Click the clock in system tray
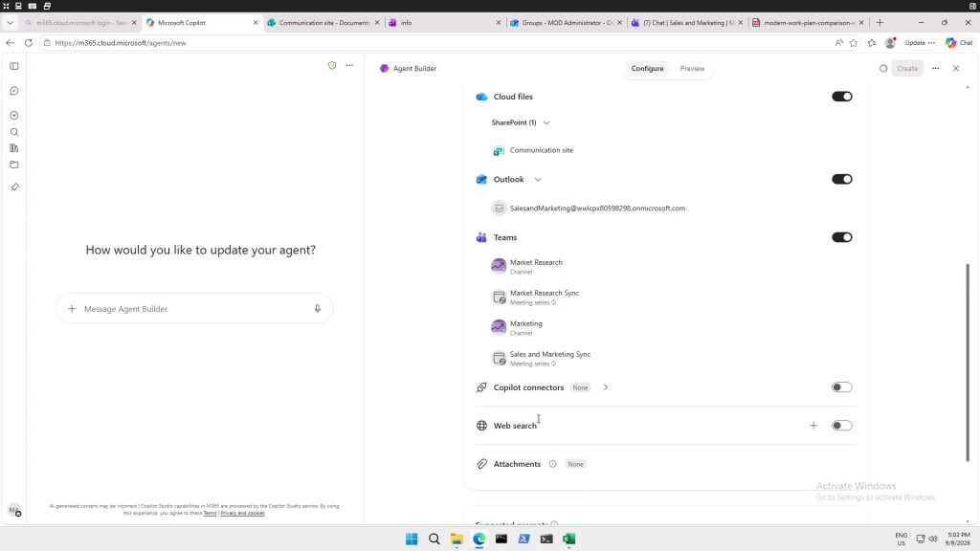Screen dimensions: 980x551 (x=959, y=540)
